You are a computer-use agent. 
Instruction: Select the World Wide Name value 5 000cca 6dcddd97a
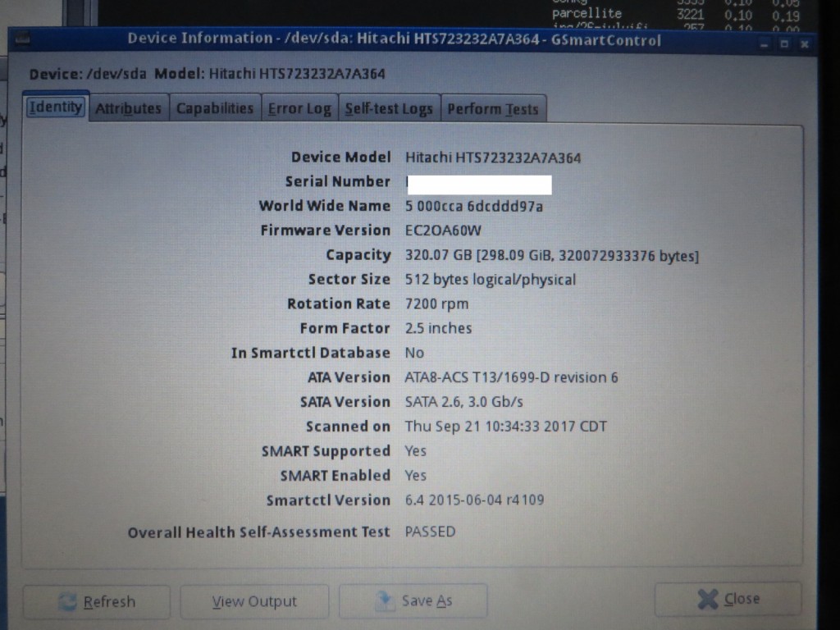click(x=473, y=206)
